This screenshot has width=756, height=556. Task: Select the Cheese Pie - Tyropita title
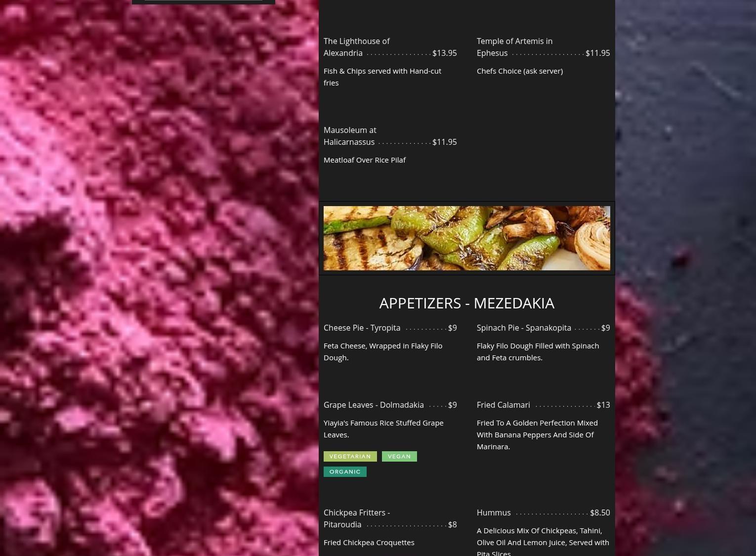[x=362, y=328]
